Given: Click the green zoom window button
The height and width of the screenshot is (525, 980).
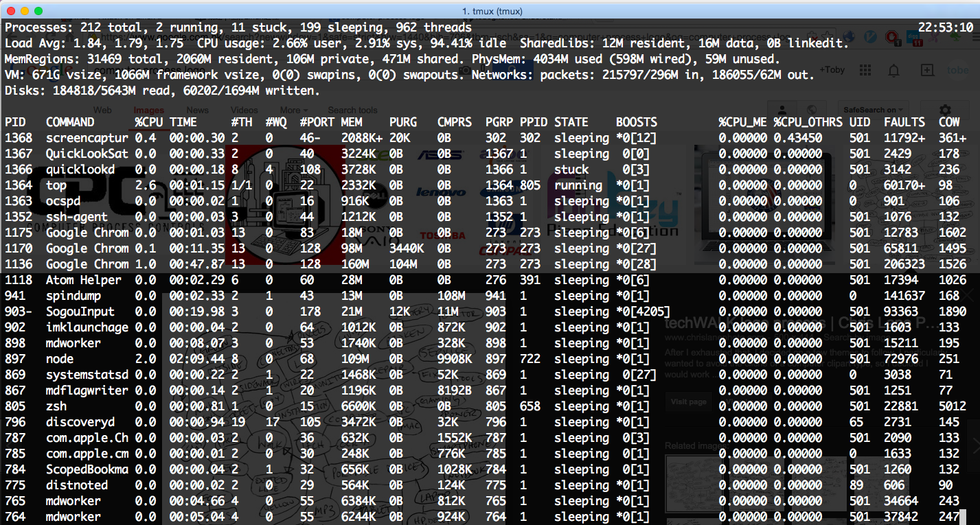Looking at the screenshot, I should tap(38, 11).
